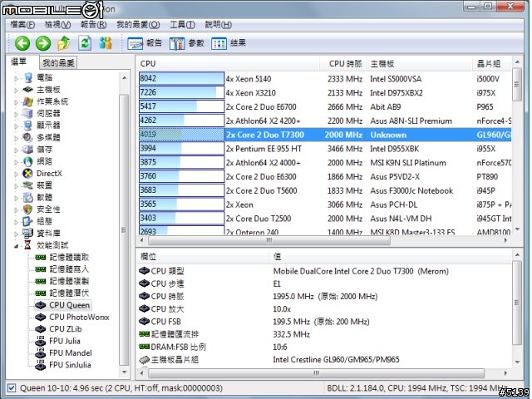This screenshot has height=399, width=532.
Task: Click the 7226 score bar for Xeon X3210
Action: point(181,92)
